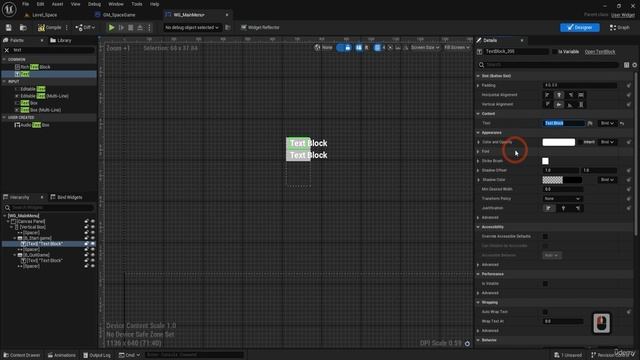The width and height of the screenshot is (640, 360).
Task: Open the Library tab
Action: pyautogui.click(x=61, y=40)
